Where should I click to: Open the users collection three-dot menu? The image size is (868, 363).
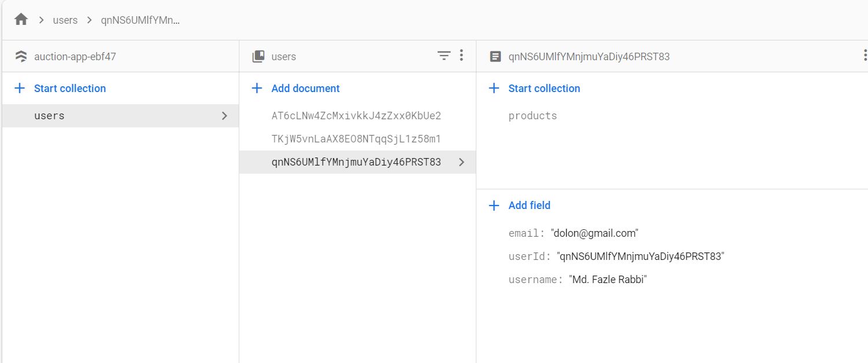click(461, 56)
